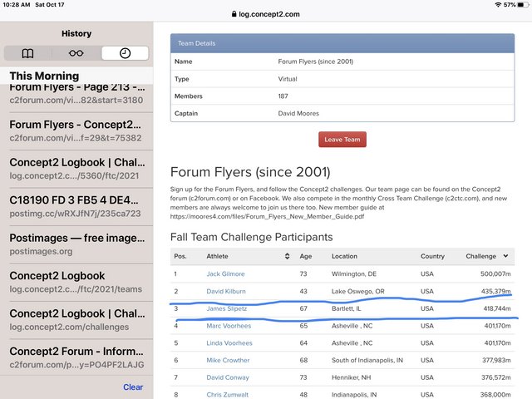This screenshot has width=532, height=399.
Task: Click location Lake Oswego, OR
Action: [x=358, y=291]
